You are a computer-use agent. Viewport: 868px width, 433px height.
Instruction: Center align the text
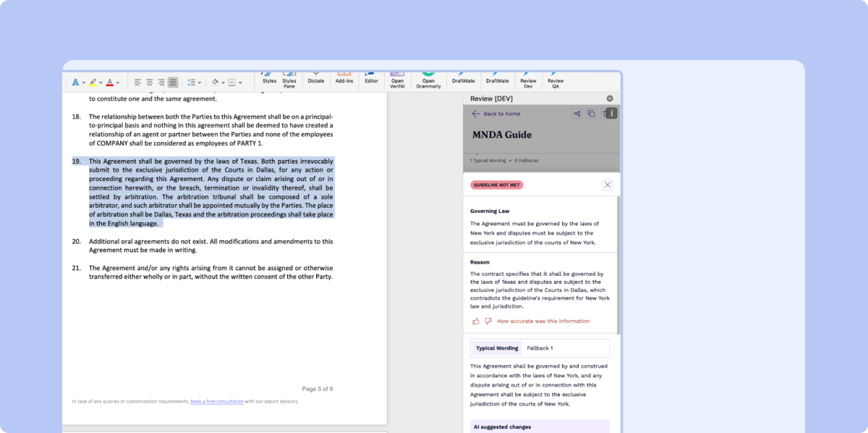coord(149,83)
